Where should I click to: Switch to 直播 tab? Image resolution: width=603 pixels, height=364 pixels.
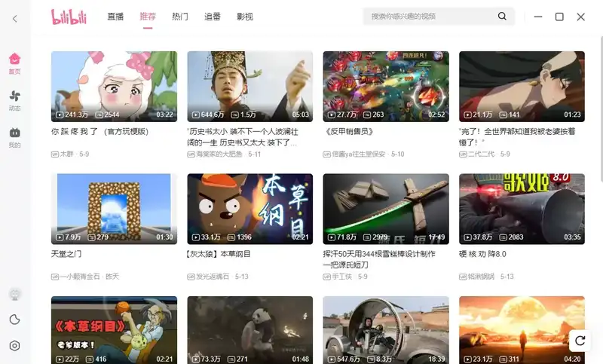click(x=115, y=17)
